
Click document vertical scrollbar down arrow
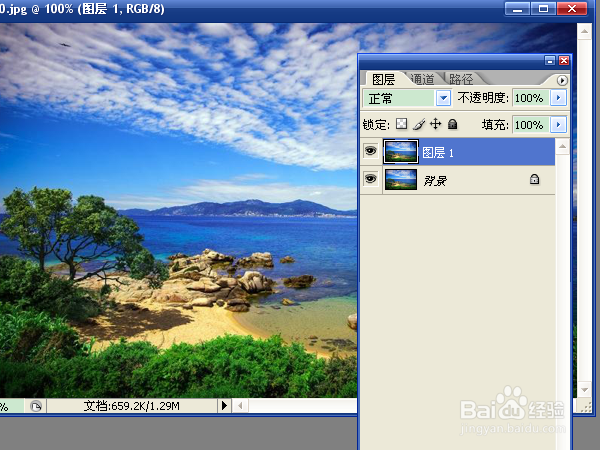[584, 390]
